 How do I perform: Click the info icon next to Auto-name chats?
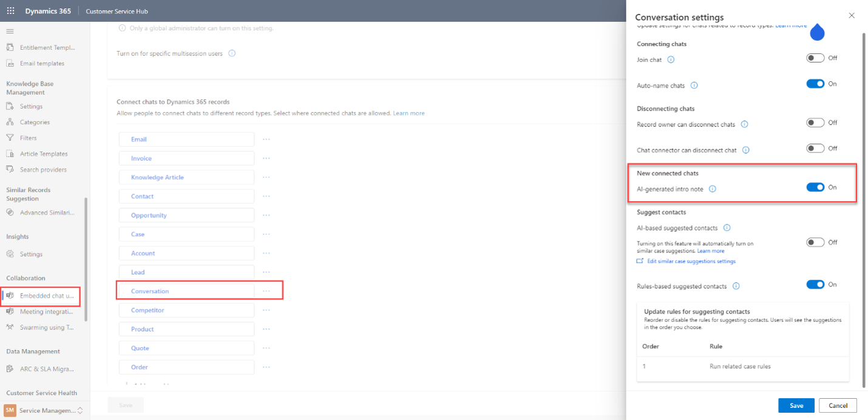point(694,86)
